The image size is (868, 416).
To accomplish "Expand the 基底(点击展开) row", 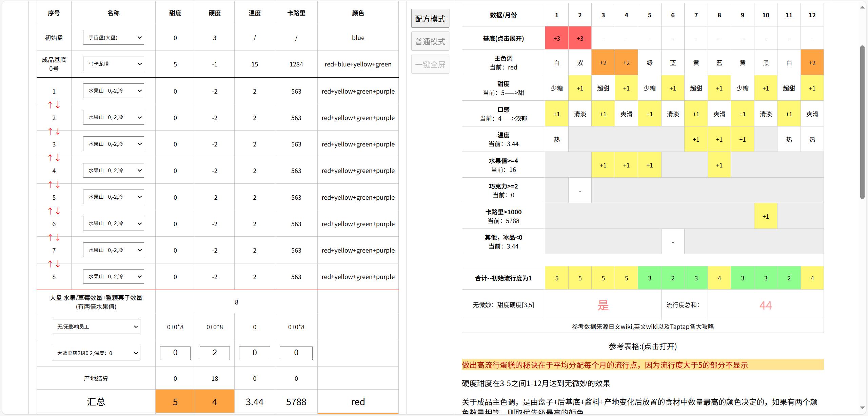I will 504,38.
